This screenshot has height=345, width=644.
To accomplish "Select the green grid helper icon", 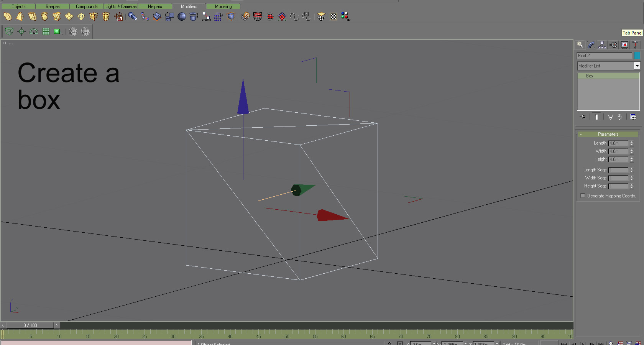I will (x=46, y=31).
